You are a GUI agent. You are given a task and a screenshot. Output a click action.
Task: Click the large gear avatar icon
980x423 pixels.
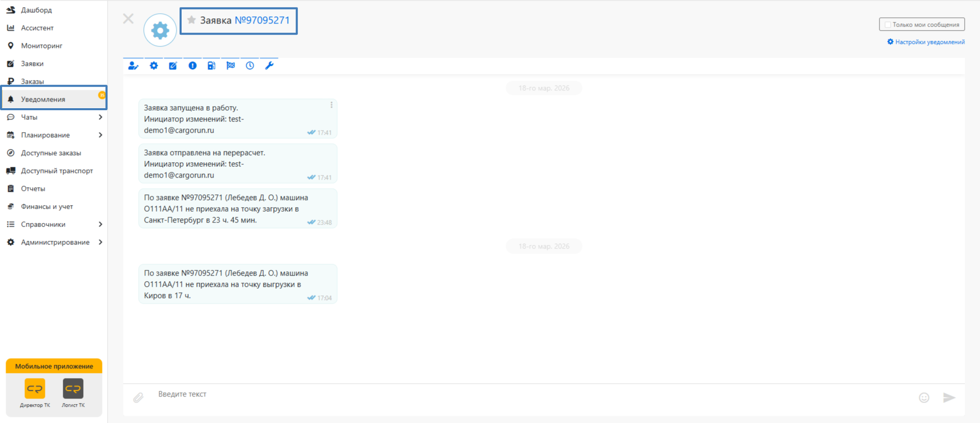pos(160,30)
